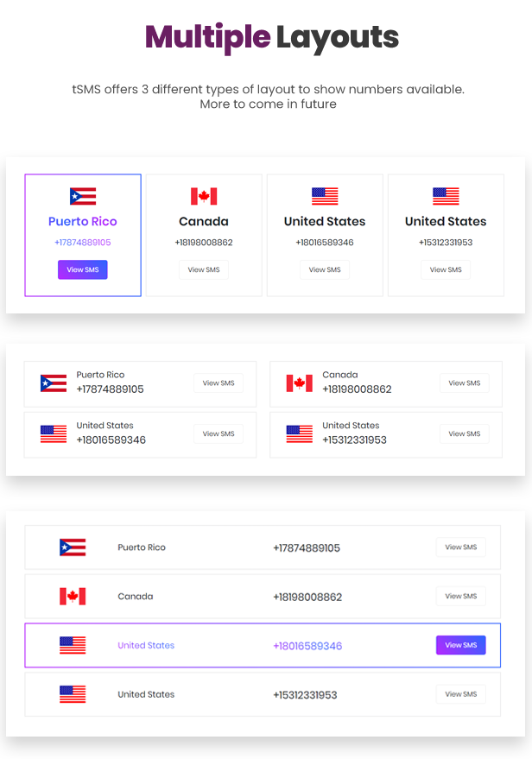This screenshot has height=759, width=532.
Task: Click Puerto Rico flag in the list layout
Action: (73, 547)
